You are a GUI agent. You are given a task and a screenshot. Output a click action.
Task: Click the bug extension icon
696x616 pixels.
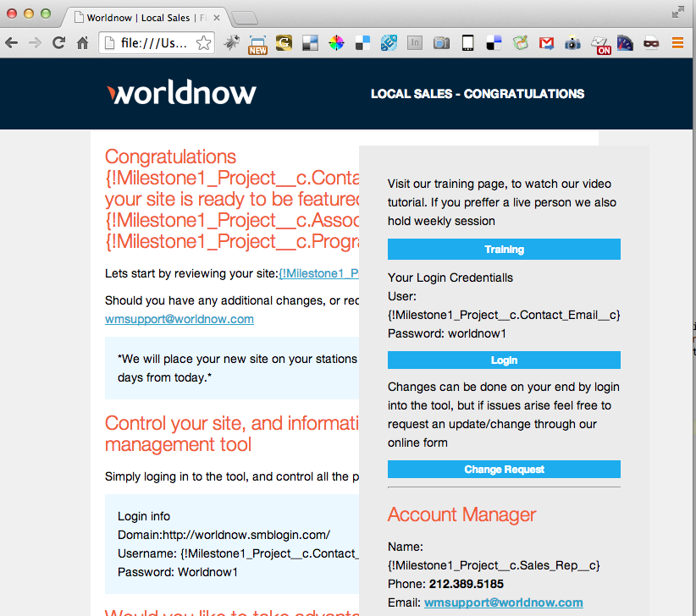231,43
